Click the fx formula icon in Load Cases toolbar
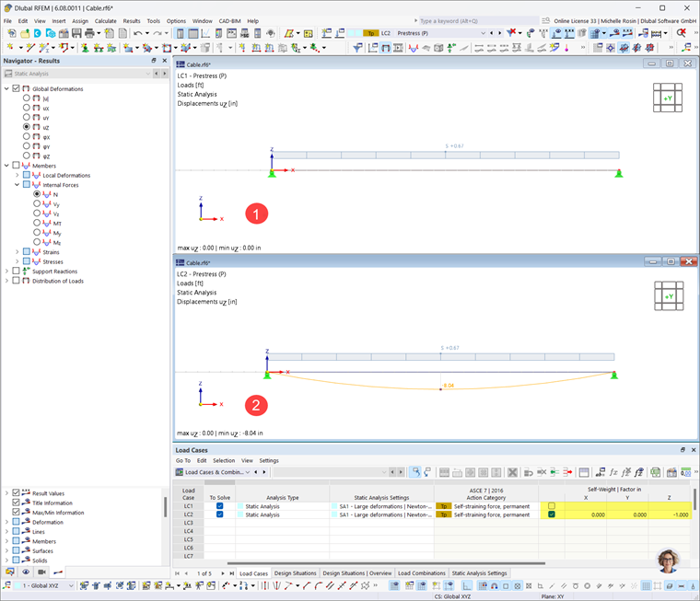 (613, 472)
